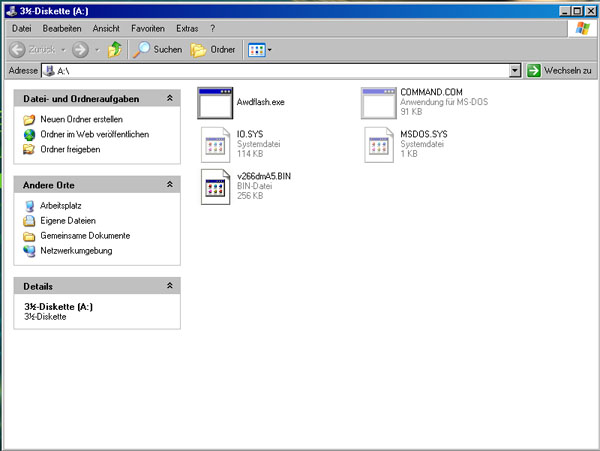Select file name v266dmA5.BIN
Image resolution: width=600 pixels, height=451 pixels.
(x=264, y=176)
